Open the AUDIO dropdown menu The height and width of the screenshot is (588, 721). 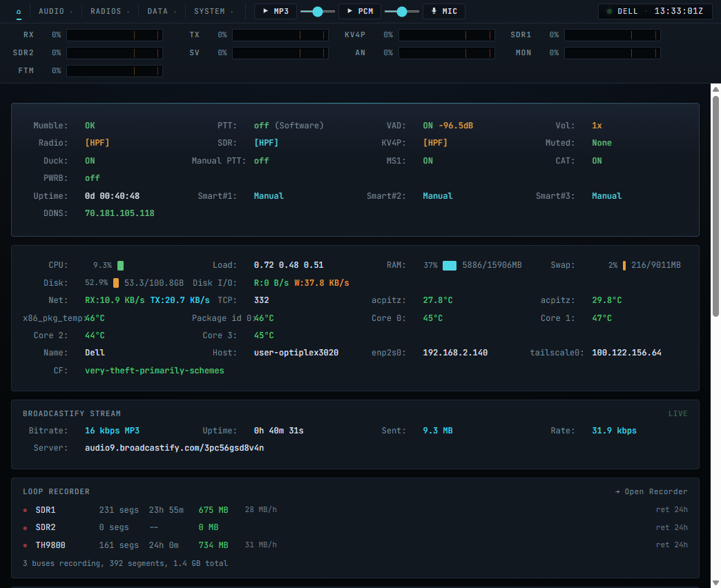point(56,12)
